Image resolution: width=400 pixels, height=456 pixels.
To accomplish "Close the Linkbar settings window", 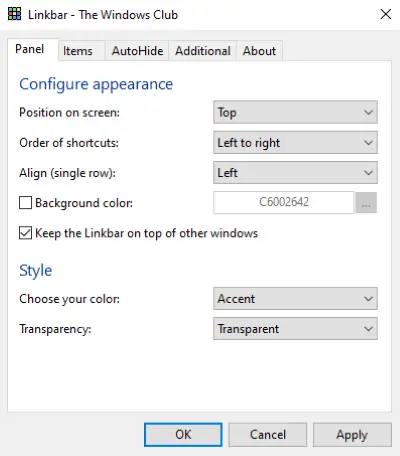I will pyautogui.click(x=386, y=14).
